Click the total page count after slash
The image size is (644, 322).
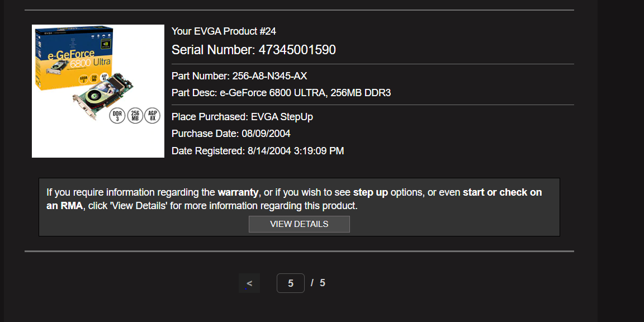pos(323,283)
